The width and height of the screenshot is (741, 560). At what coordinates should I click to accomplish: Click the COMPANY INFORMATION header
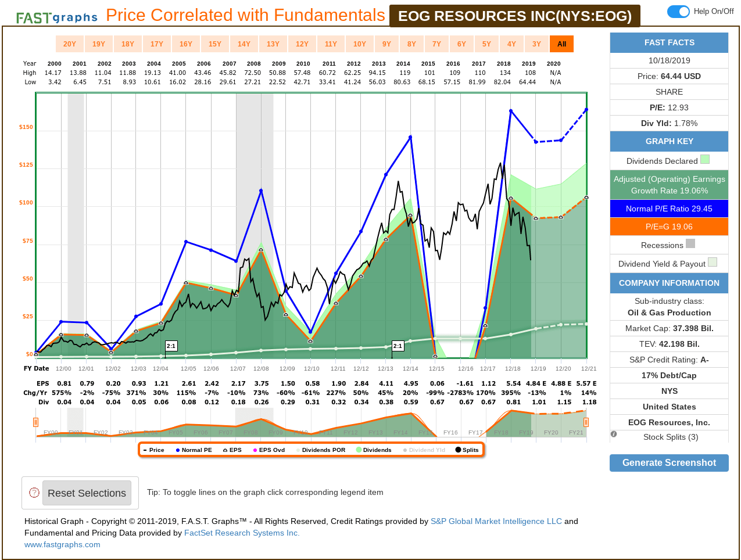(x=669, y=283)
